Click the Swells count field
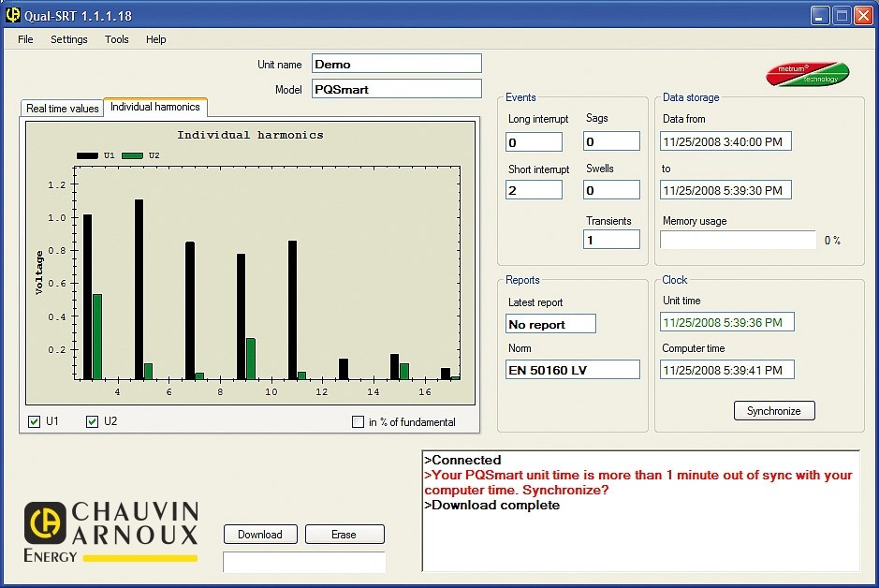 tap(611, 190)
